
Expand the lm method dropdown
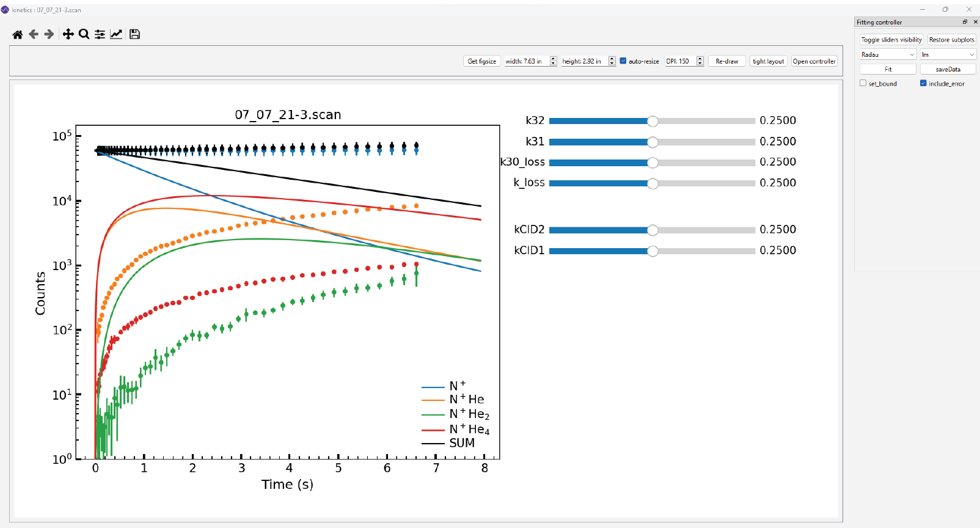(948, 54)
